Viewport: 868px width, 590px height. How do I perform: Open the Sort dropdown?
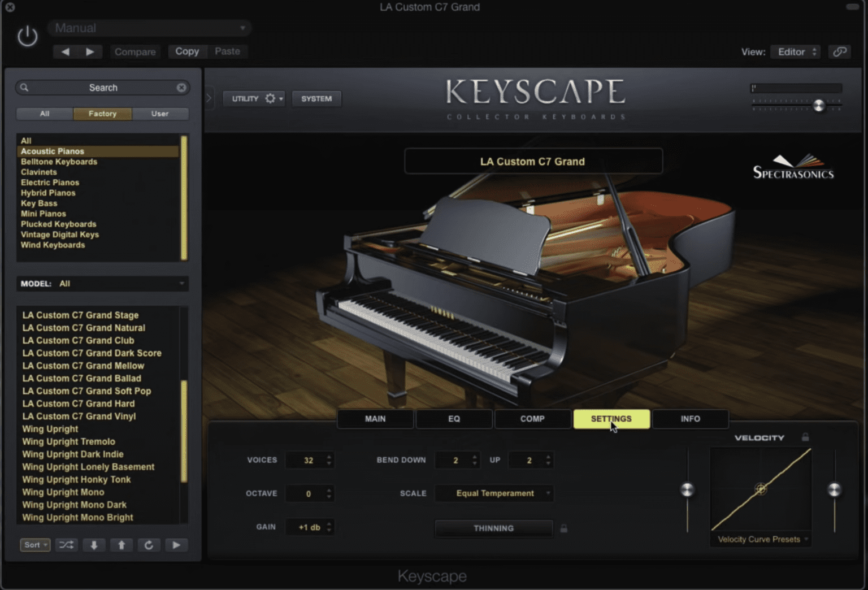pyautogui.click(x=35, y=545)
